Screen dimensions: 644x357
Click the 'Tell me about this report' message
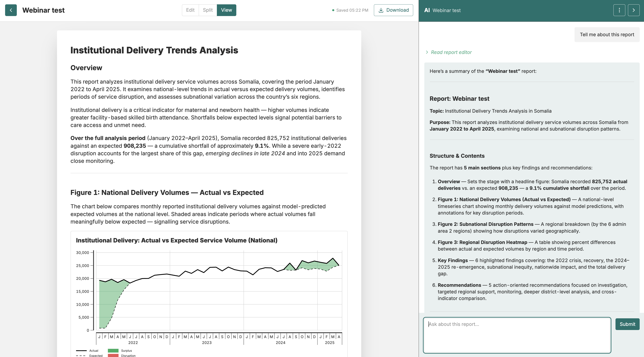(607, 35)
